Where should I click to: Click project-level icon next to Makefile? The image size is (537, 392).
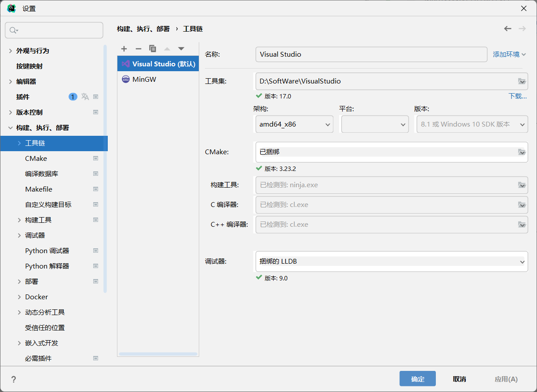(x=95, y=189)
